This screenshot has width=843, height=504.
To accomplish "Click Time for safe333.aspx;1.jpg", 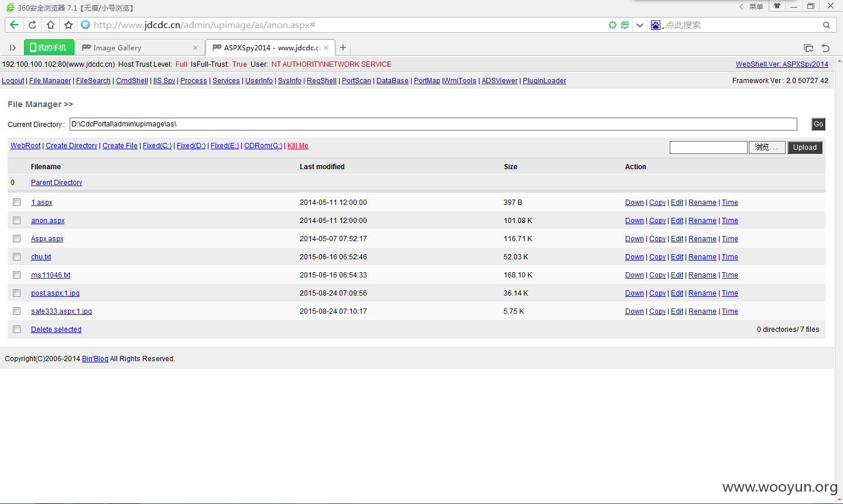I will pyautogui.click(x=730, y=311).
